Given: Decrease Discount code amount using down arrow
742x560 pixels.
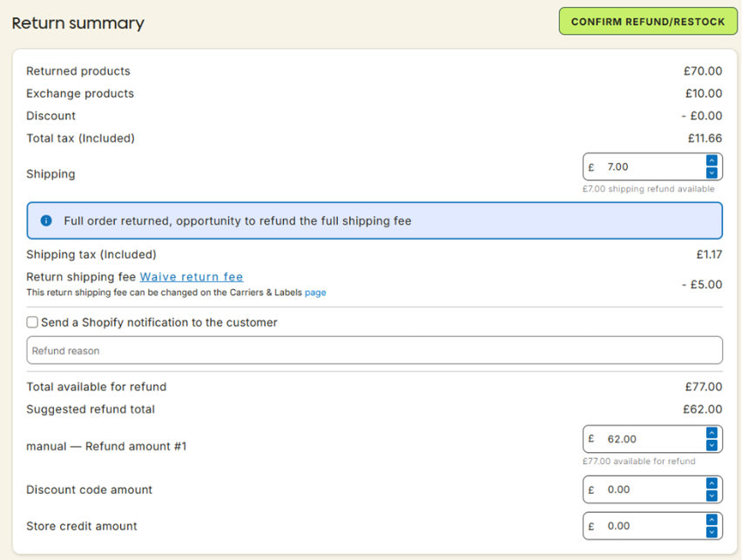Looking at the screenshot, I should click(x=712, y=496).
